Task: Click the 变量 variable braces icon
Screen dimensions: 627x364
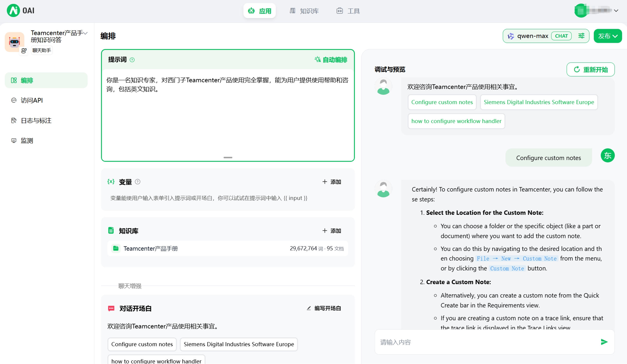Action: (111, 182)
